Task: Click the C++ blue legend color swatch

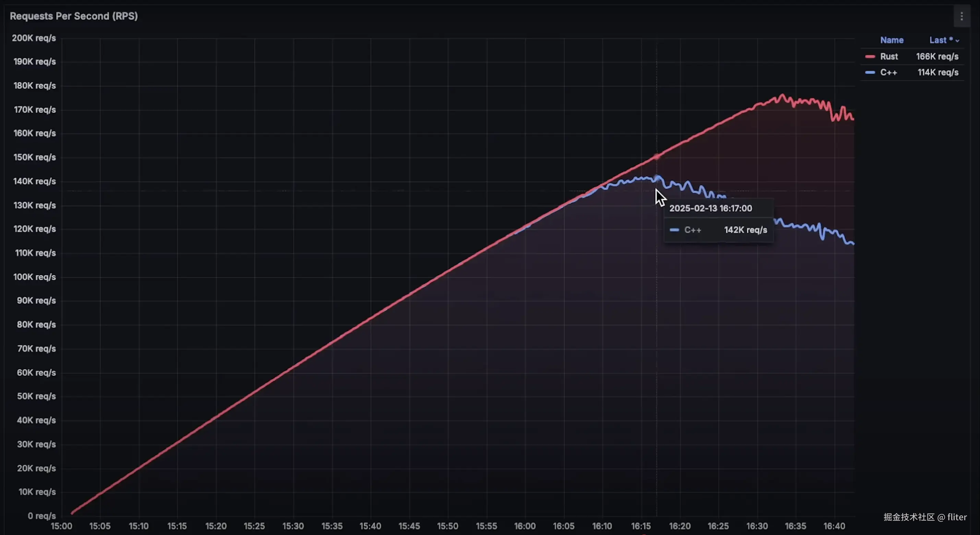Action: [x=870, y=73]
